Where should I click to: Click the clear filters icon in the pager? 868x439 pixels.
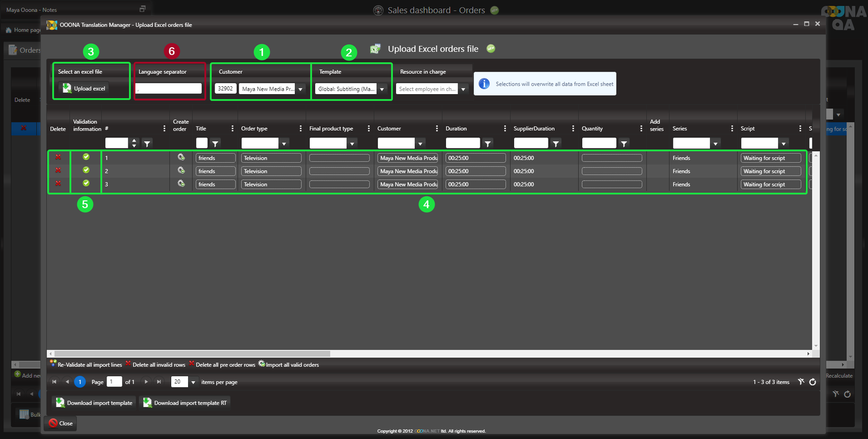pos(800,382)
